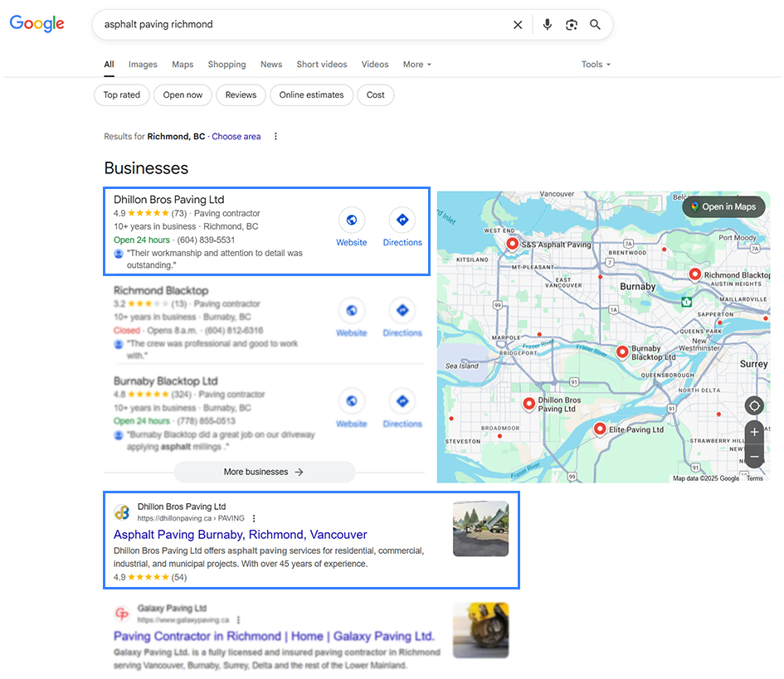
Task: Select the Richmond Blacktop map pin
Action: [x=694, y=274]
